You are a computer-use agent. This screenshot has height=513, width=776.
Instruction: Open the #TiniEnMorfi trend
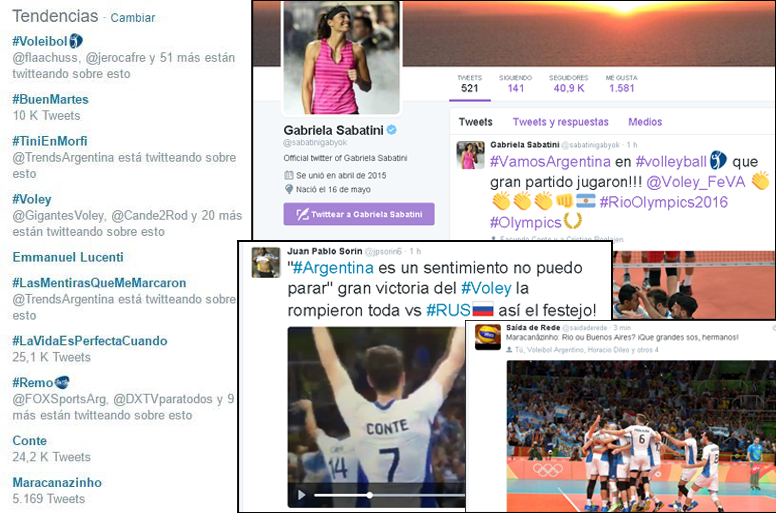click(49, 141)
